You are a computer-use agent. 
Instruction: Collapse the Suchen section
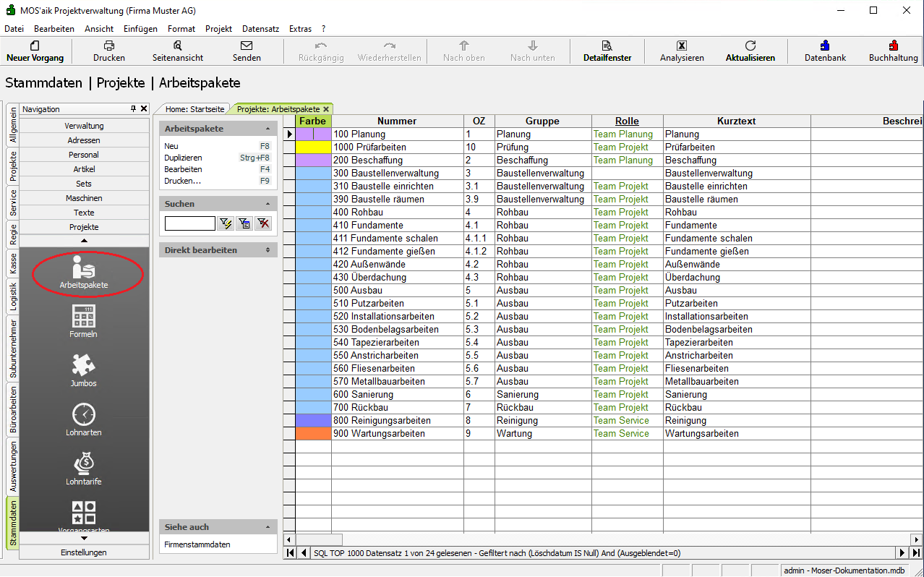tap(268, 204)
